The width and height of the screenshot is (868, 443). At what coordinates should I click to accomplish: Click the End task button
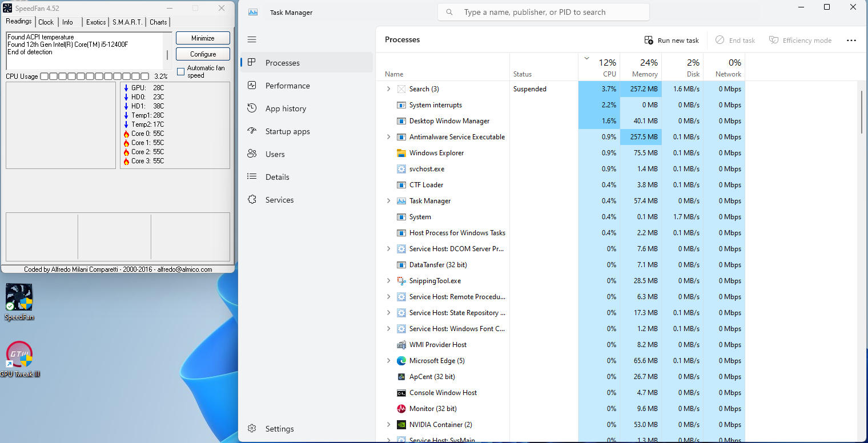click(x=736, y=41)
